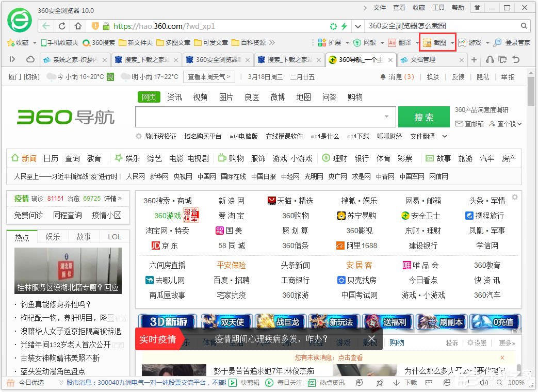Image resolution: width=538 pixels, height=392 pixels.
Task: Click the green 搜索 search button
Action: pos(423,117)
